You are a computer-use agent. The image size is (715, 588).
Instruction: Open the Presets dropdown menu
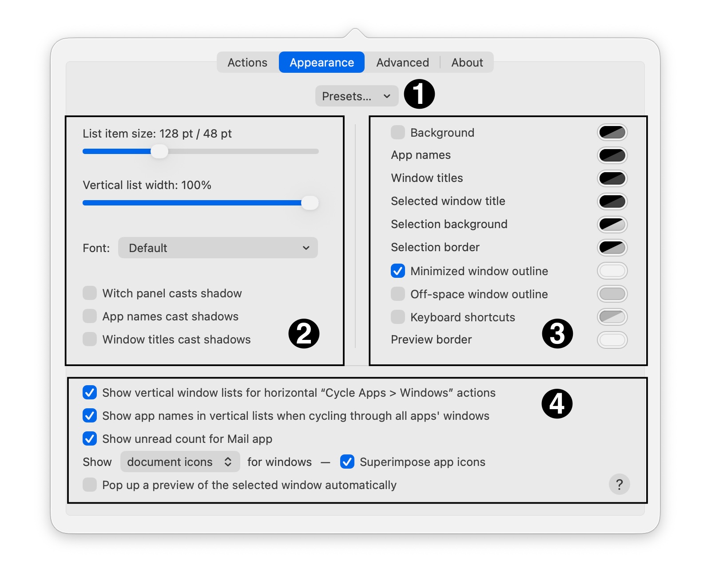point(356,96)
